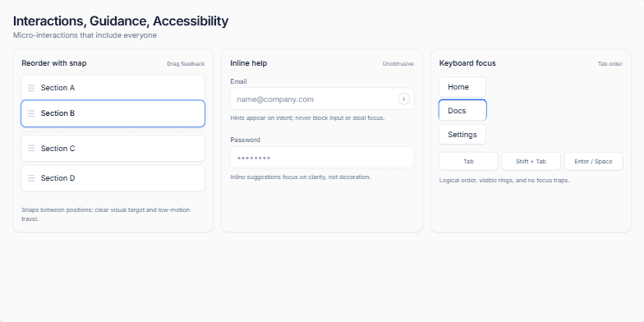Open the focused Docs navigation item
The height and width of the screenshot is (322, 644).
pyautogui.click(x=462, y=110)
